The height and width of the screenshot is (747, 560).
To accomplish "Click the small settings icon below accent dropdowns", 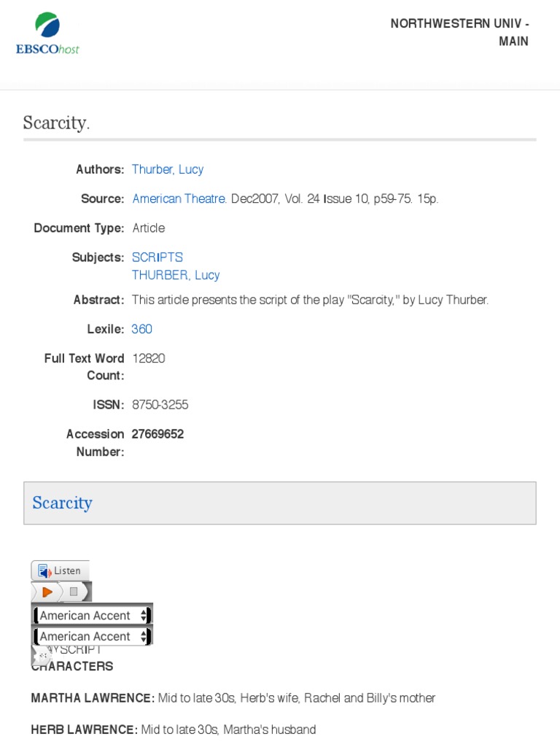I will [43, 656].
